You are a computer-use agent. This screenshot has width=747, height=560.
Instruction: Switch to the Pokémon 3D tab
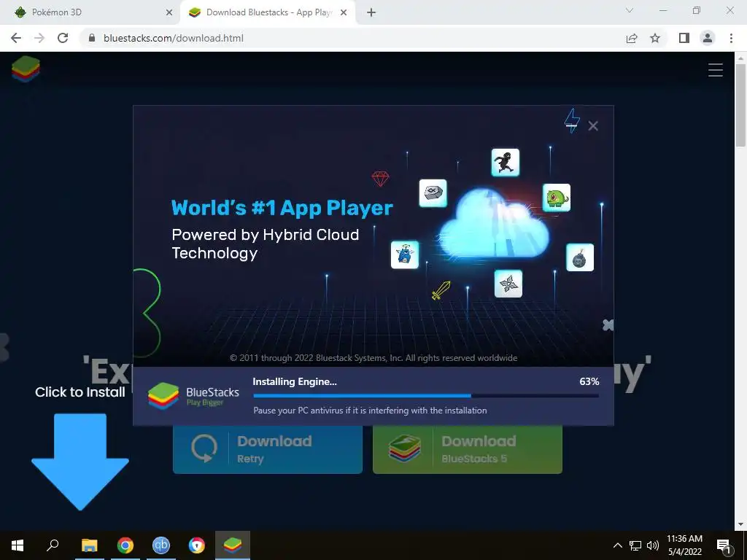pos(90,12)
